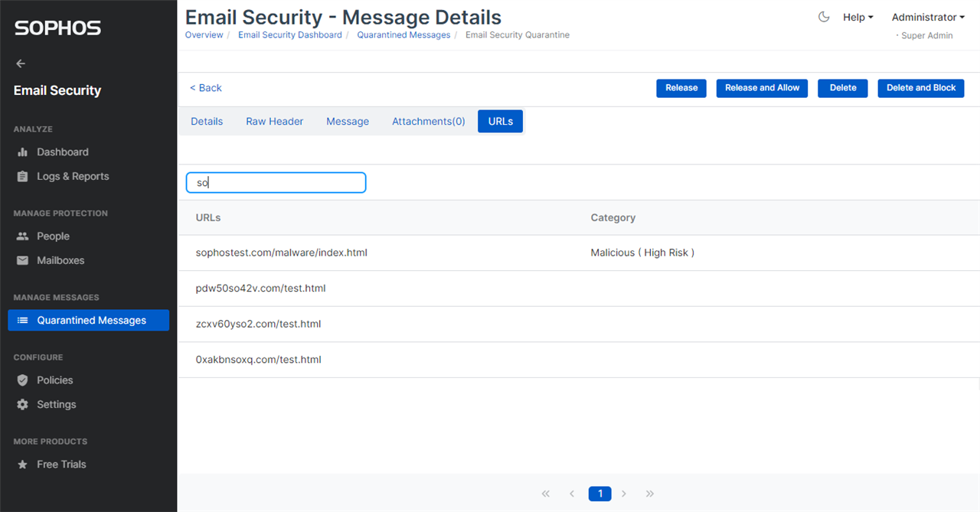Image resolution: width=980 pixels, height=512 pixels.
Task: Select 0xakbnsoxq.com/test.html URL row
Action: pos(579,360)
